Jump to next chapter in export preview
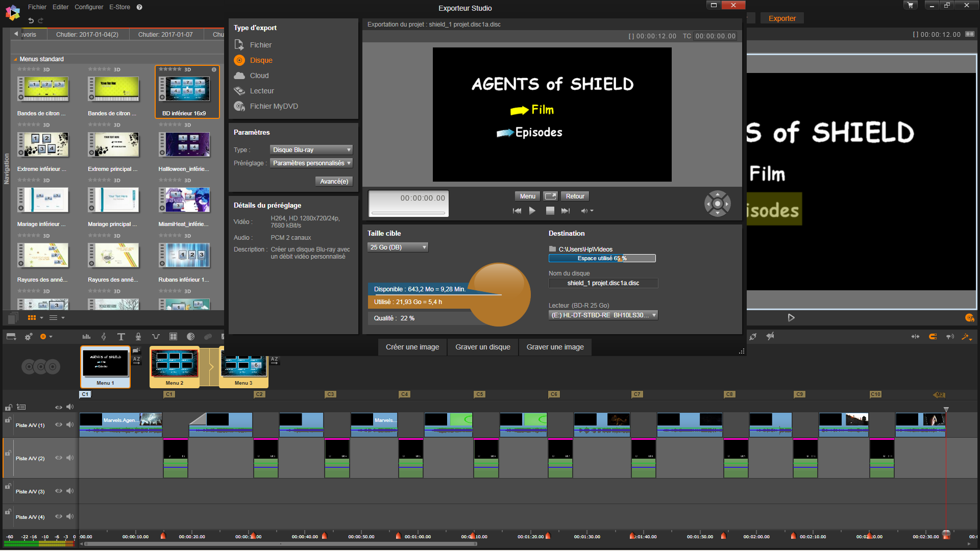Viewport: 980px width, 551px height. pyautogui.click(x=566, y=211)
